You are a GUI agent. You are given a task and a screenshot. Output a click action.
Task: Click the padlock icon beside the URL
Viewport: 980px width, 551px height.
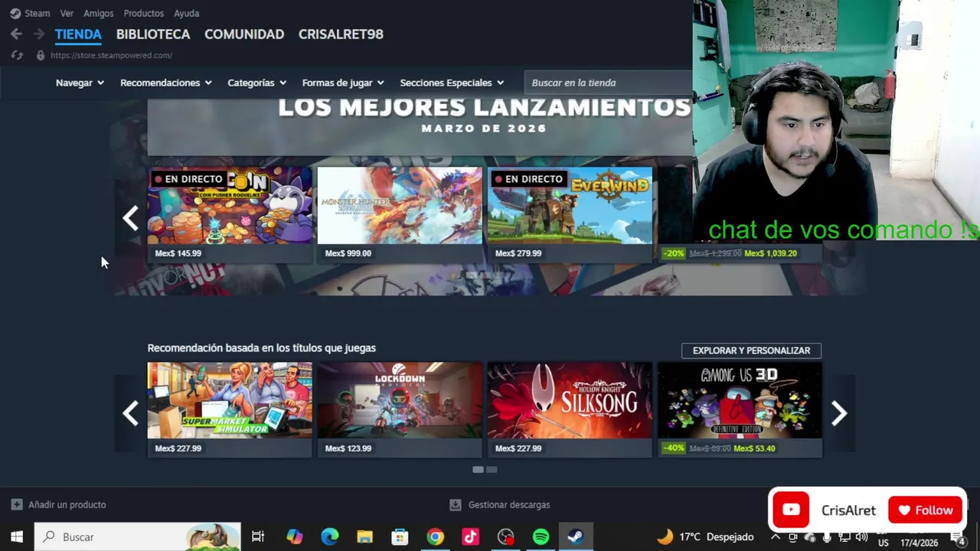pyautogui.click(x=41, y=55)
